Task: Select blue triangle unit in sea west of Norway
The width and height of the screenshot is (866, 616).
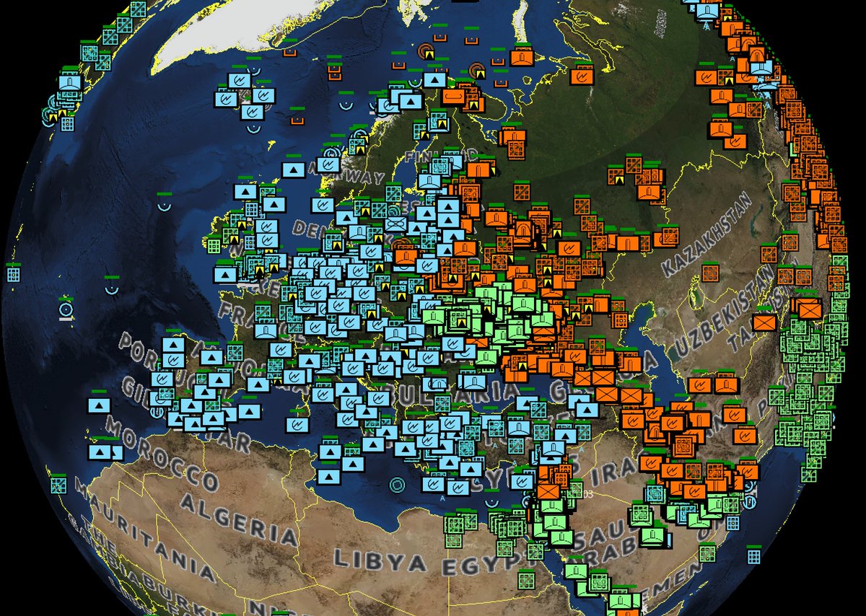Action: pyautogui.click(x=293, y=170)
